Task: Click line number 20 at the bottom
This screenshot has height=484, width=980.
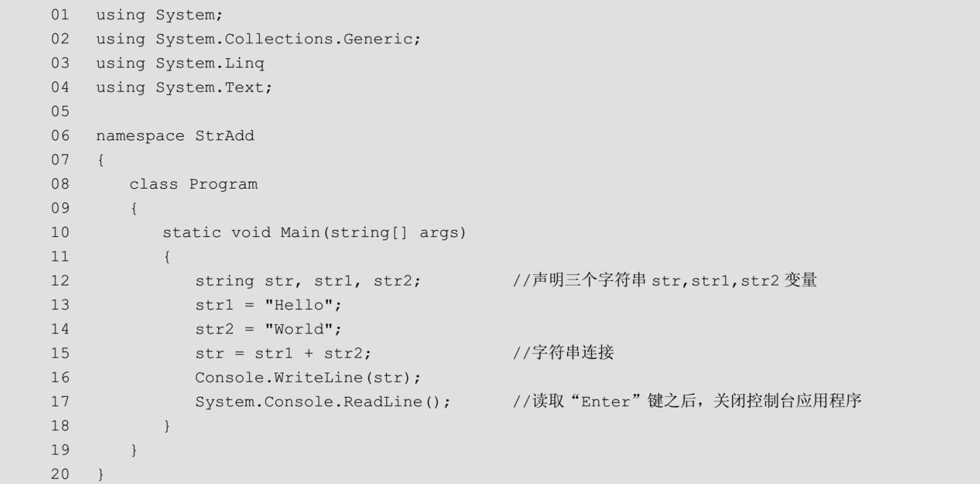Action: (x=60, y=474)
